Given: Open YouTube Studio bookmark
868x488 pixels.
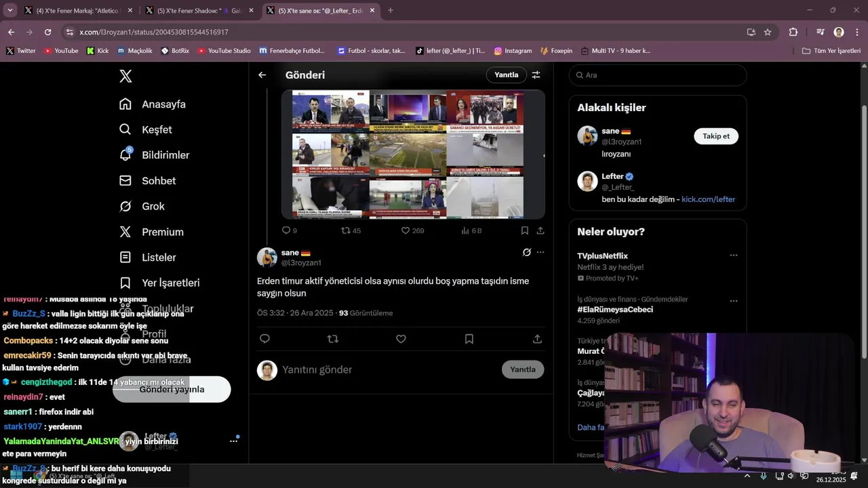Looking at the screenshot, I should tap(224, 51).
